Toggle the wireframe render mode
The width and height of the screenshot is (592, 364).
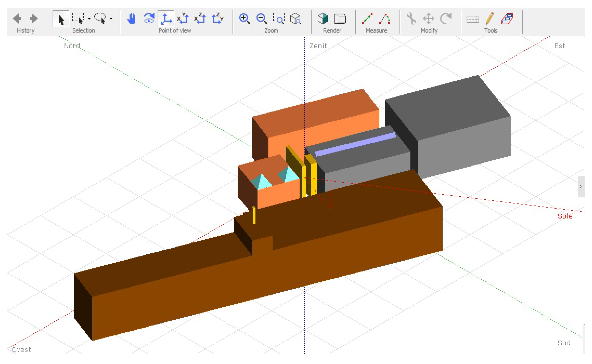pyautogui.click(x=340, y=18)
